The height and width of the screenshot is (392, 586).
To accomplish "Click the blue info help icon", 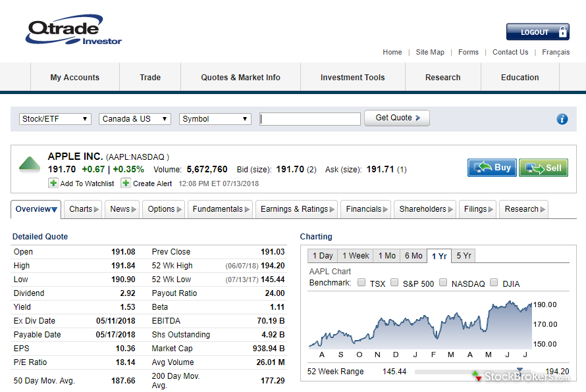I will point(562,119).
